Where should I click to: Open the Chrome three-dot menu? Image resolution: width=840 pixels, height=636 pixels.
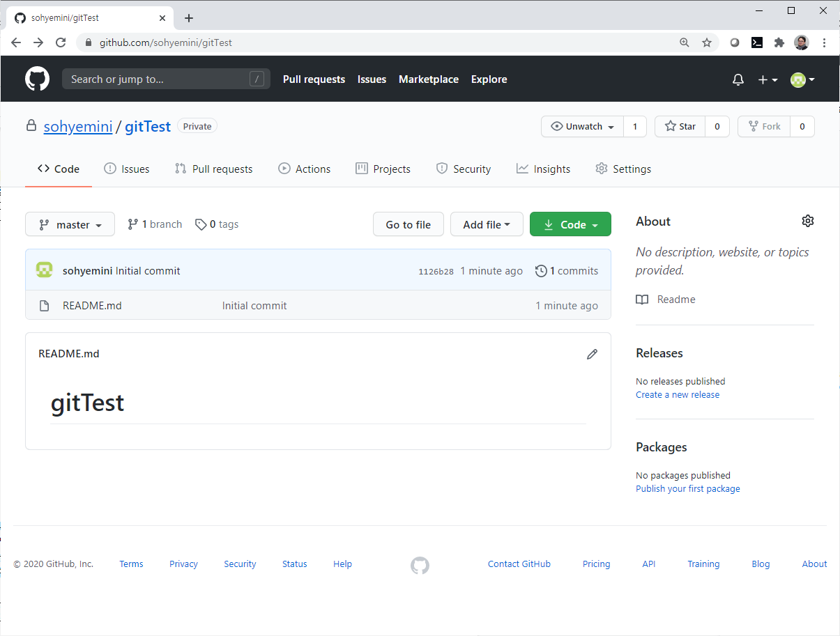tap(824, 42)
